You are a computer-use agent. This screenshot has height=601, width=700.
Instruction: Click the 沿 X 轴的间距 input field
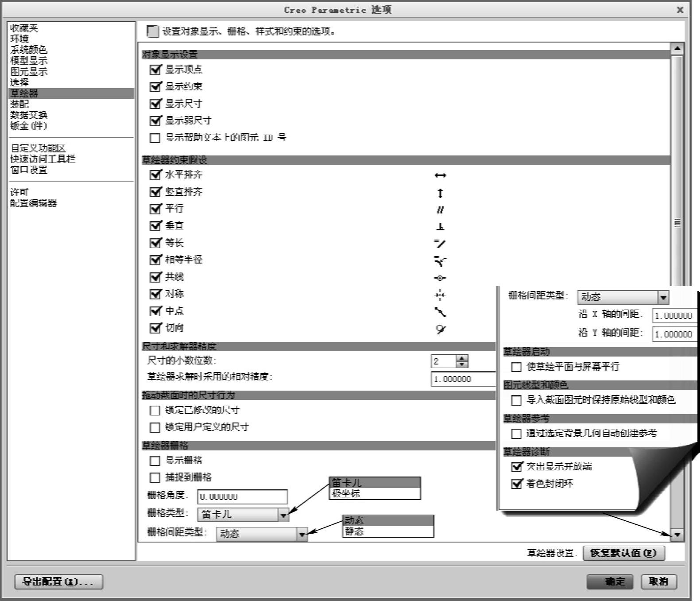674,315
